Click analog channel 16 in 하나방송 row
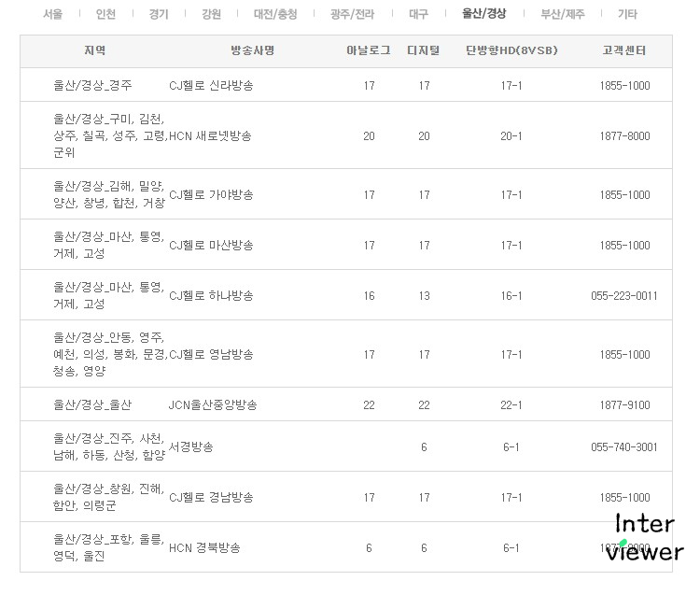 pos(369,296)
